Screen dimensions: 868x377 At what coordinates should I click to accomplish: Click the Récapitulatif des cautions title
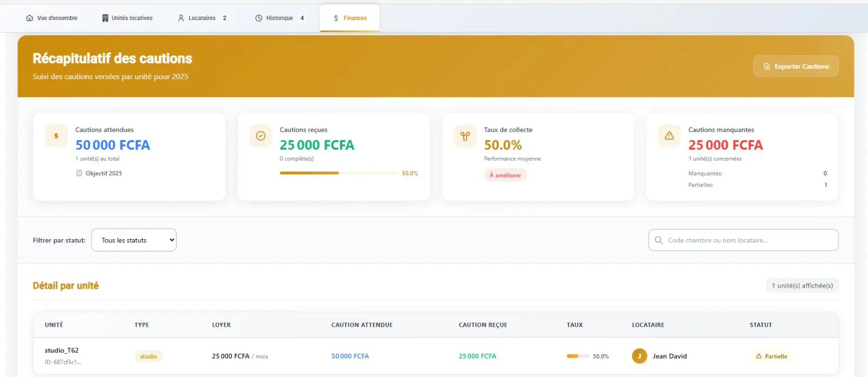112,59
